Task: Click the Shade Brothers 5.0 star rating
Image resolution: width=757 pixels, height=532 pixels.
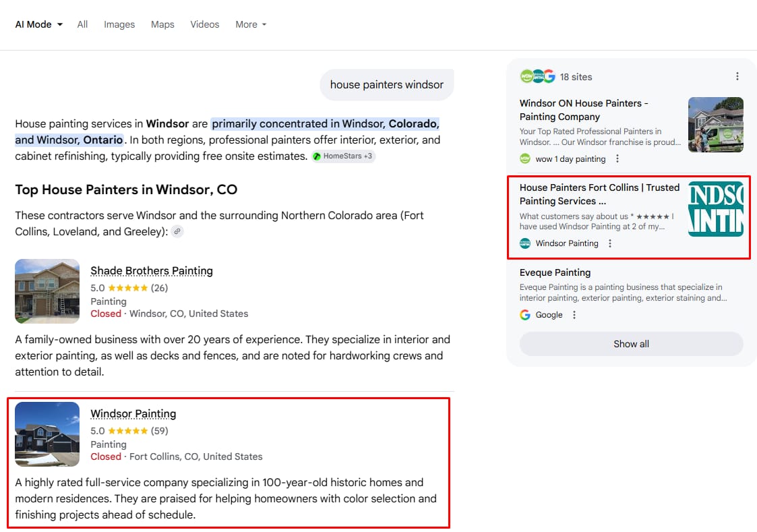Action: click(129, 288)
